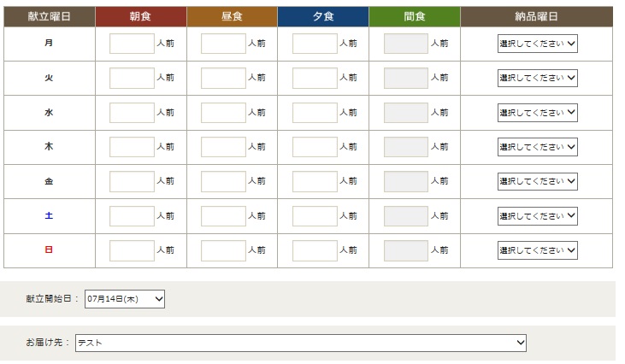The height and width of the screenshot is (364, 625).
Task: Select the 夕食 input field for 水
Action: tap(315, 113)
